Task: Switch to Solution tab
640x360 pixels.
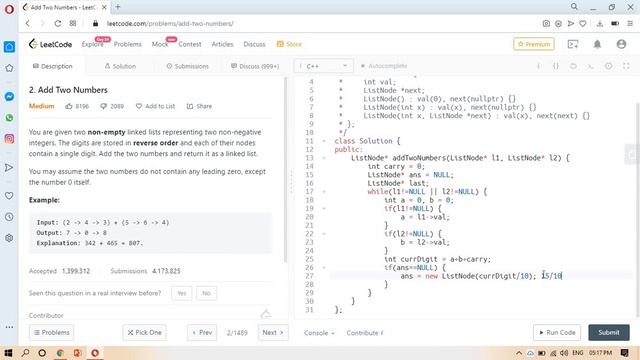Action: pos(120,66)
